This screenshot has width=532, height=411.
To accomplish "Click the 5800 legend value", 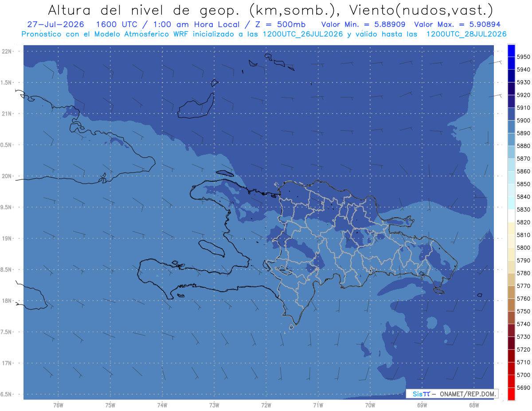I will pos(523,248).
